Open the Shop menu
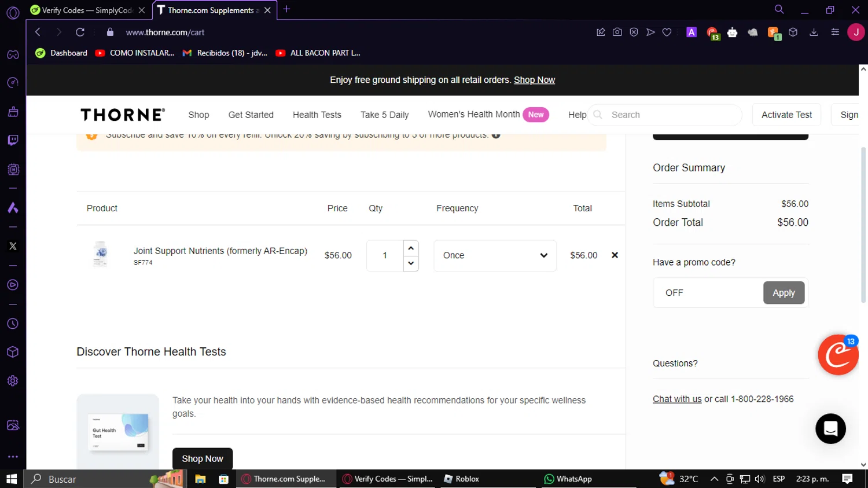Viewport: 868px width, 488px height. (x=198, y=115)
